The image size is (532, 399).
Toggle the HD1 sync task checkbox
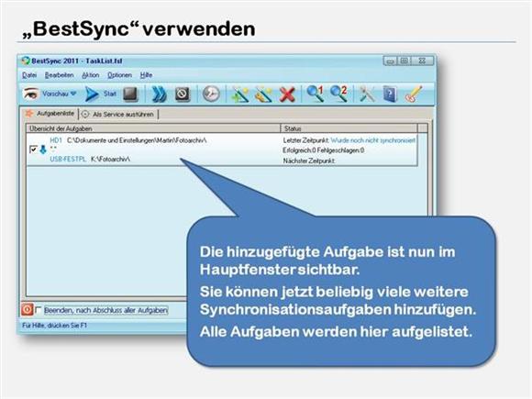pyautogui.click(x=33, y=150)
